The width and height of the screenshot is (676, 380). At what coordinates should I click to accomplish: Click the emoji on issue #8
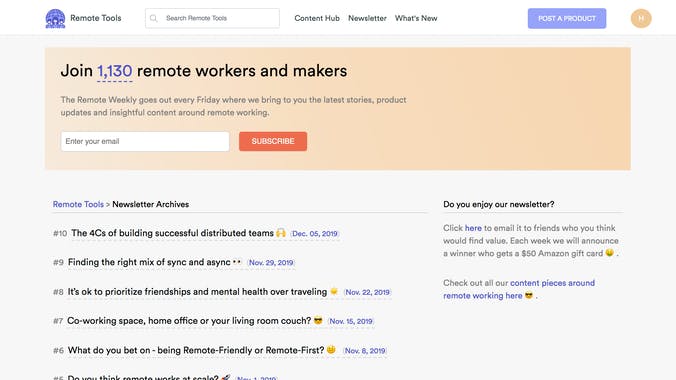[x=334, y=292]
